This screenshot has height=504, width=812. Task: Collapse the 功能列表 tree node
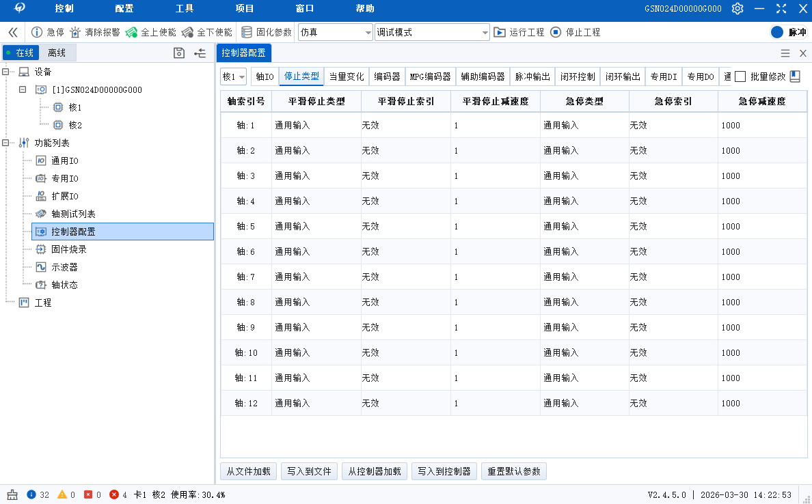(x=6, y=143)
